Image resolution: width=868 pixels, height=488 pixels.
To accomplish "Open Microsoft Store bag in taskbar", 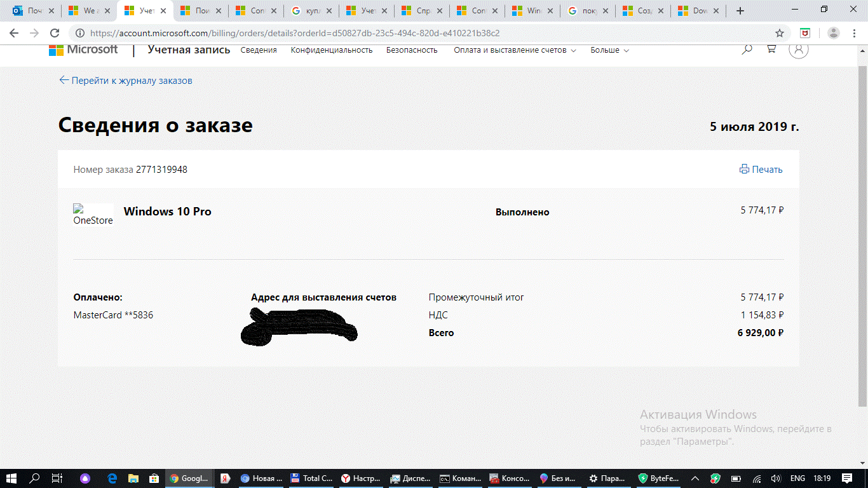I will tap(154, 478).
